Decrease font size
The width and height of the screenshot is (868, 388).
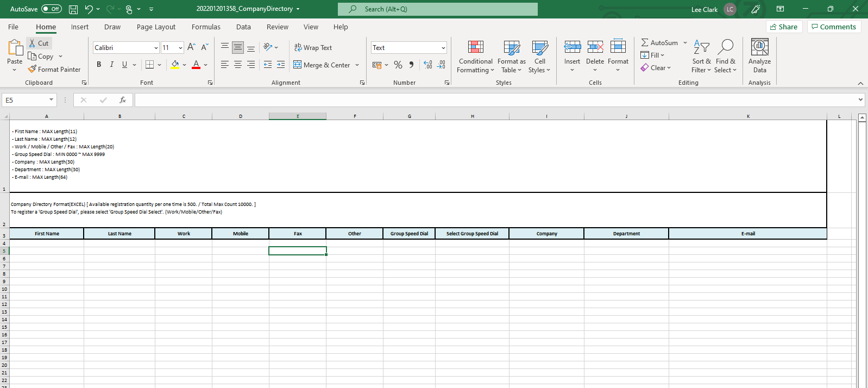tap(204, 47)
